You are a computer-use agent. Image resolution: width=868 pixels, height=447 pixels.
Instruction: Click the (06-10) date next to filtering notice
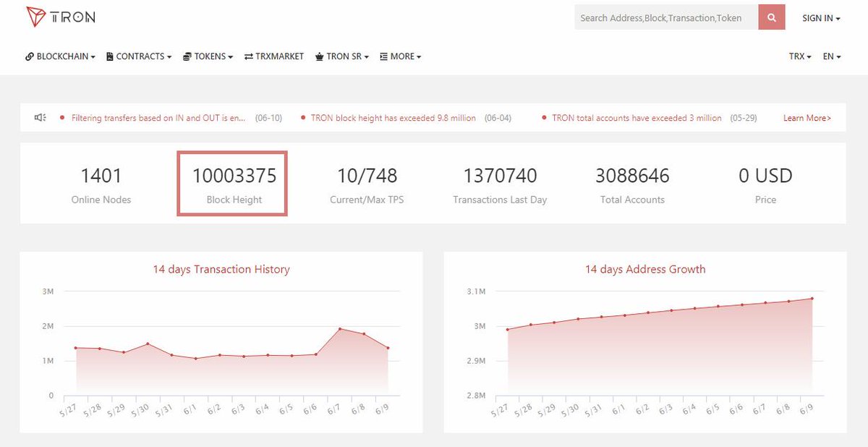[x=268, y=117]
